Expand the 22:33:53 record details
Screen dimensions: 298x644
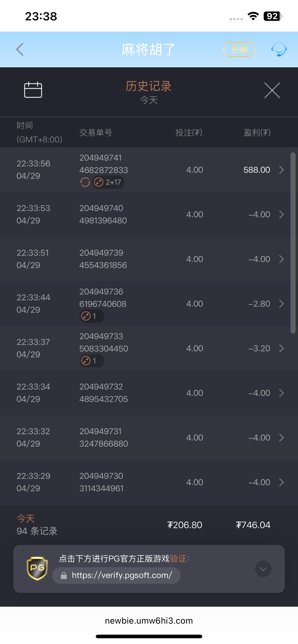(281, 214)
